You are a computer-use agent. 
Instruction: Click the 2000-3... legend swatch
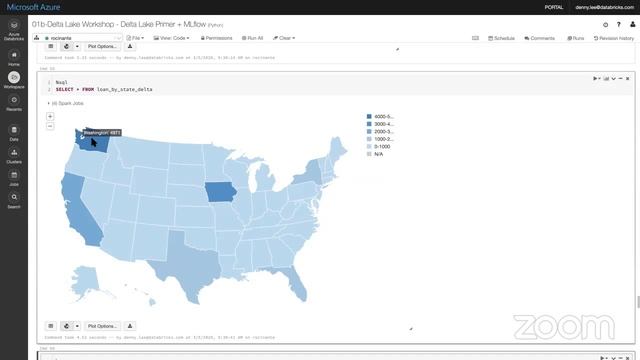click(369, 131)
